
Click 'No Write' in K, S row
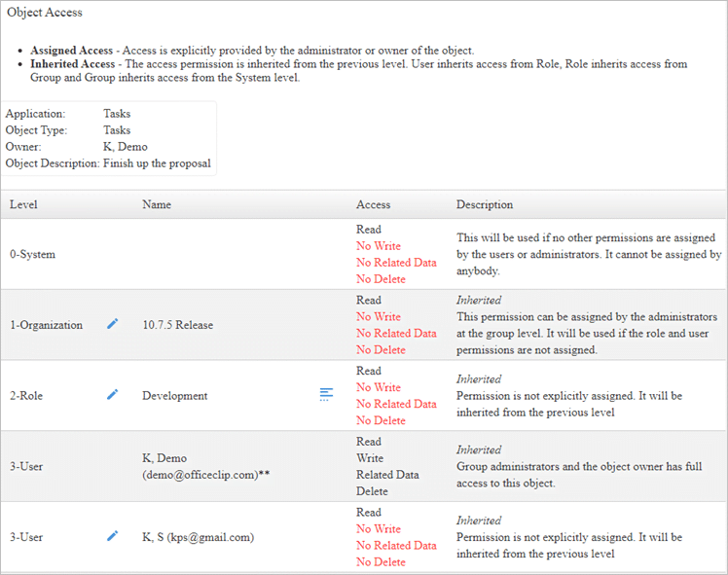pyautogui.click(x=379, y=529)
